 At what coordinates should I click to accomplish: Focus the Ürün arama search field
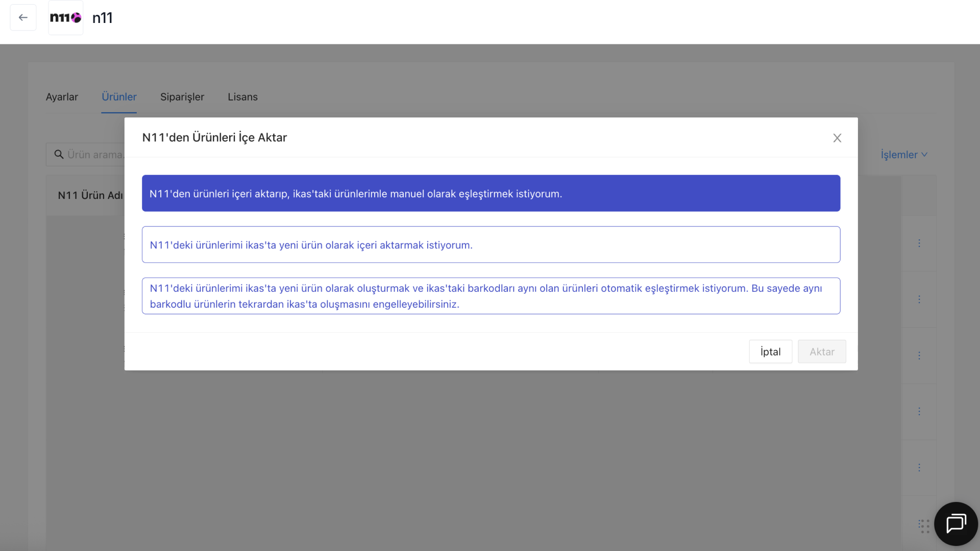pos(85,155)
